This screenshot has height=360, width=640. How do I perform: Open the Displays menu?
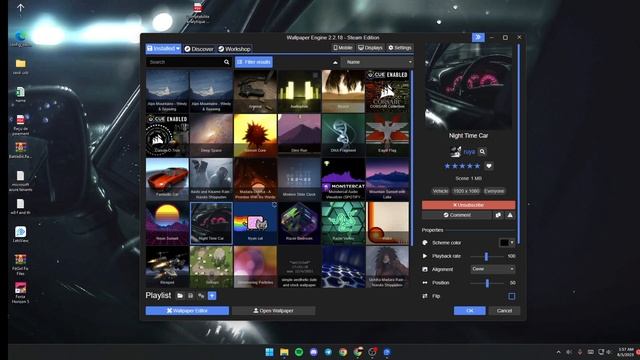(370, 48)
